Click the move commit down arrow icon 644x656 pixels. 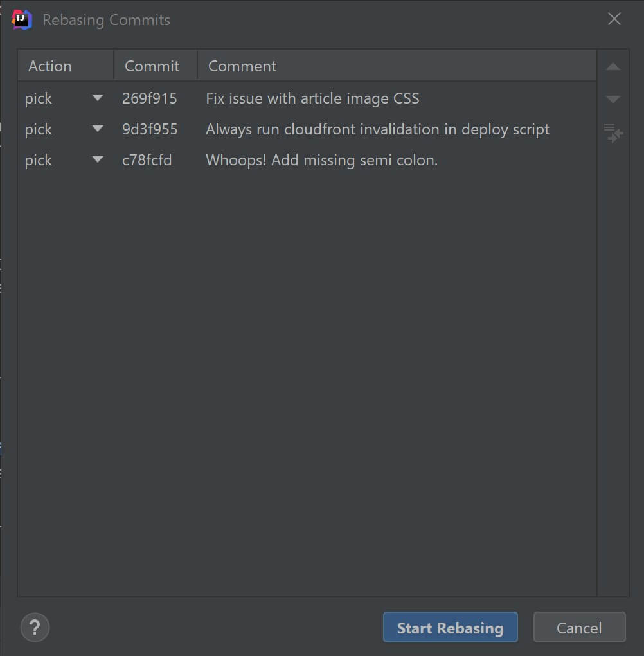[x=613, y=99]
